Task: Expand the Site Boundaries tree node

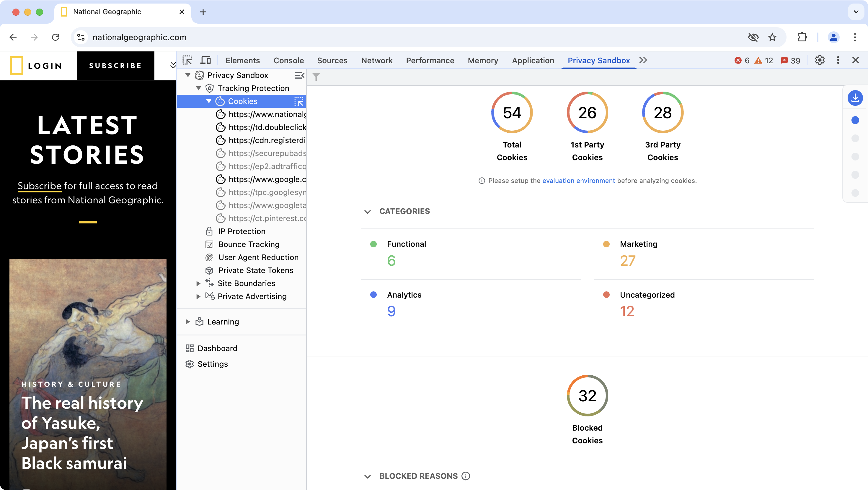Action: coord(198,284)
